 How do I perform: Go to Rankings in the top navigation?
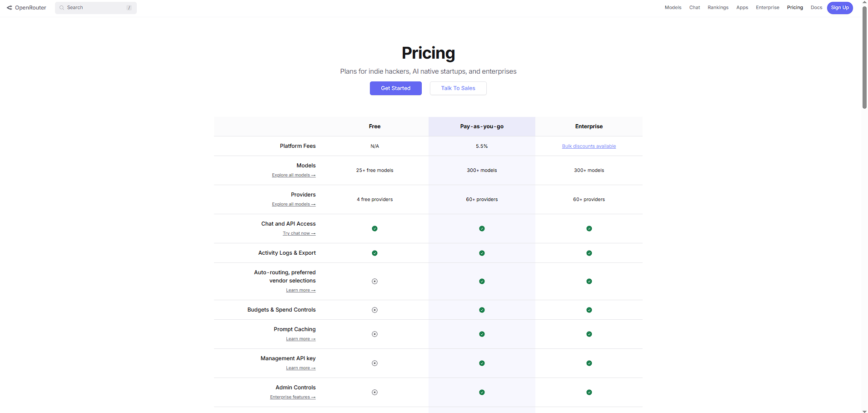click(x=718, y=8)
